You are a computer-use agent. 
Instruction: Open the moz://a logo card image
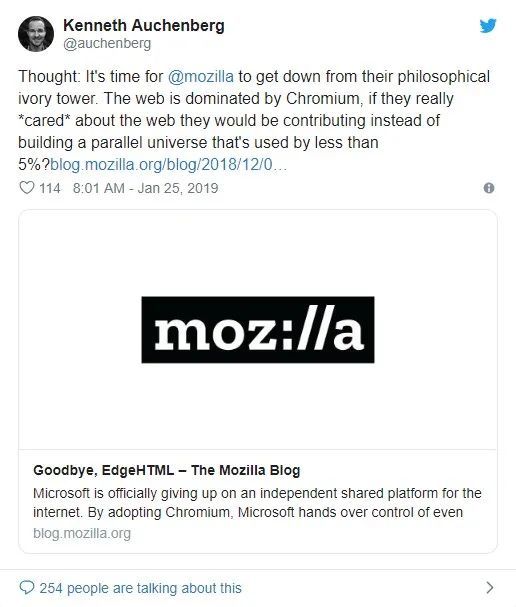coord(258,329)
